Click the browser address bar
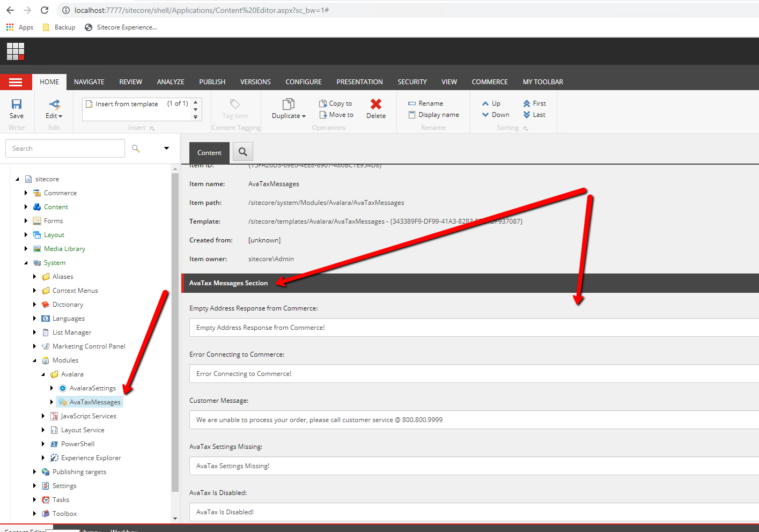 (408, 10)
